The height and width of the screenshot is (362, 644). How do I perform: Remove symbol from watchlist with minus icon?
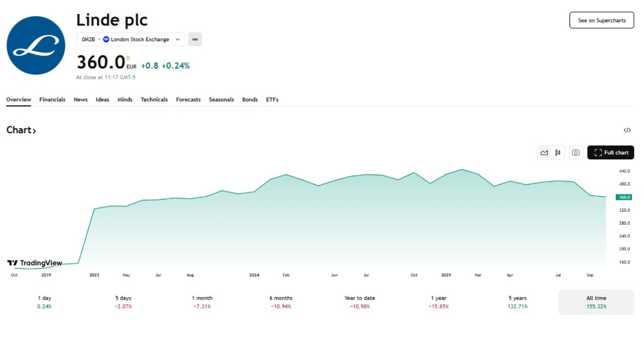click(x=195, y=39)
